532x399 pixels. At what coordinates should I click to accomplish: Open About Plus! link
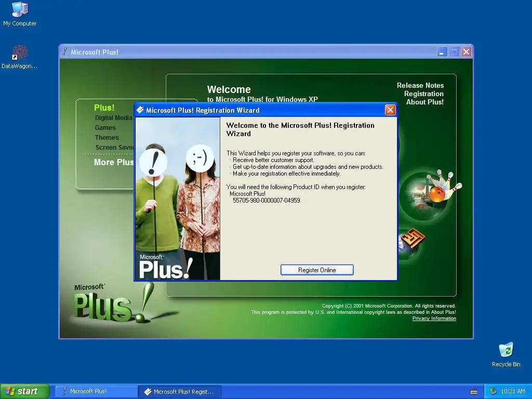tap(424, 102)
